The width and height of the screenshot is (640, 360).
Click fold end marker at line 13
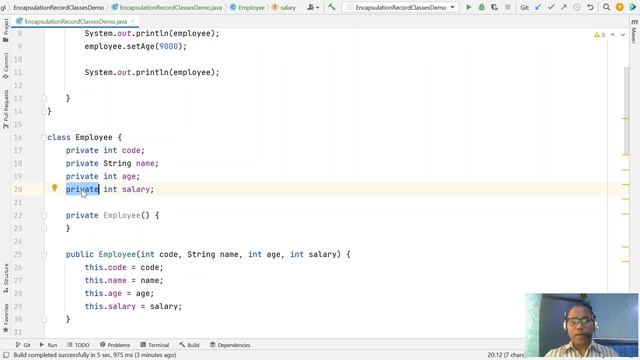pos(44,98)
